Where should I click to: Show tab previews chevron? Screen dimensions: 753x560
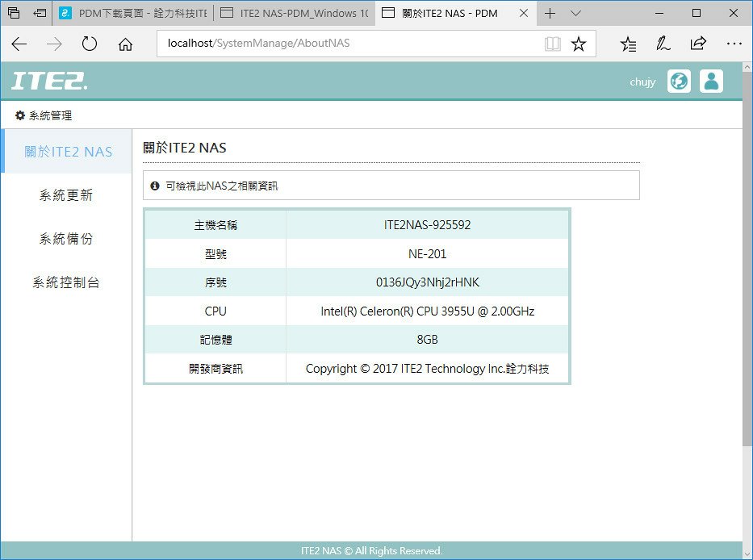click(x=575, y=13)
